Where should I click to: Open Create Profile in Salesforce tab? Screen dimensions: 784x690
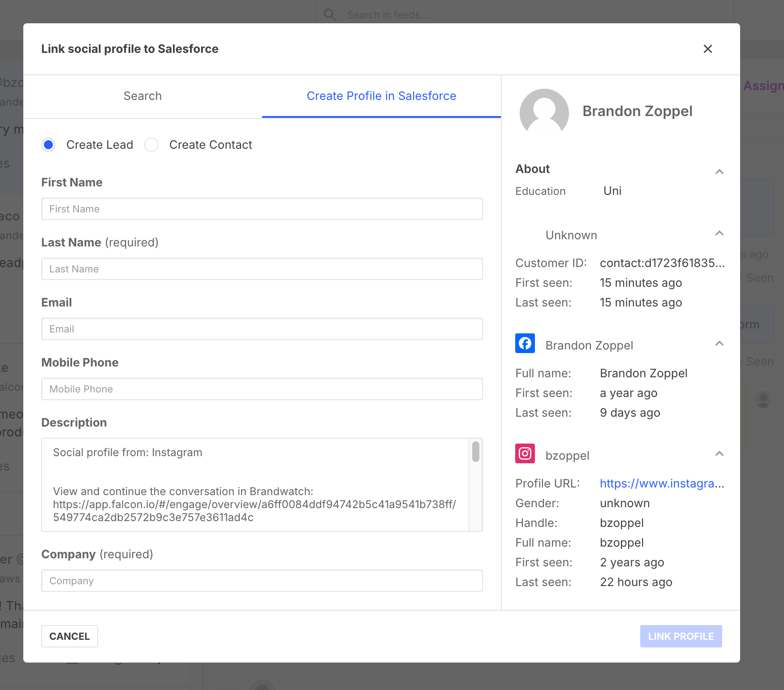(381, 96)
